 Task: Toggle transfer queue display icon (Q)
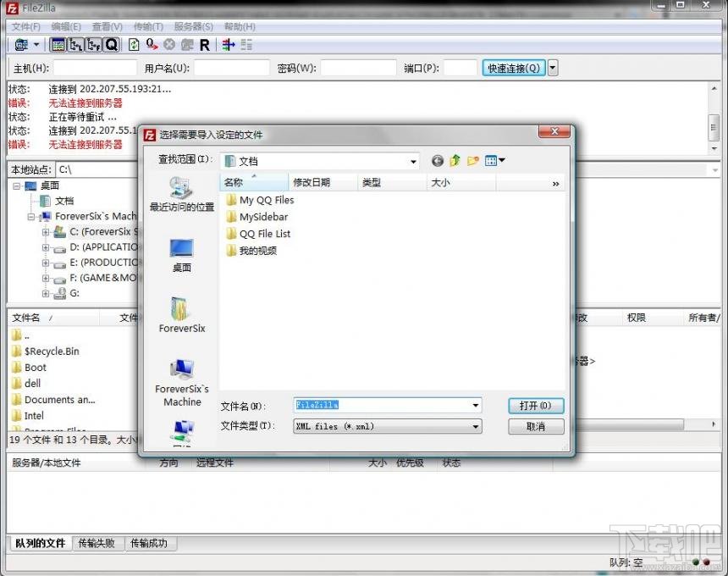[112, 45]
